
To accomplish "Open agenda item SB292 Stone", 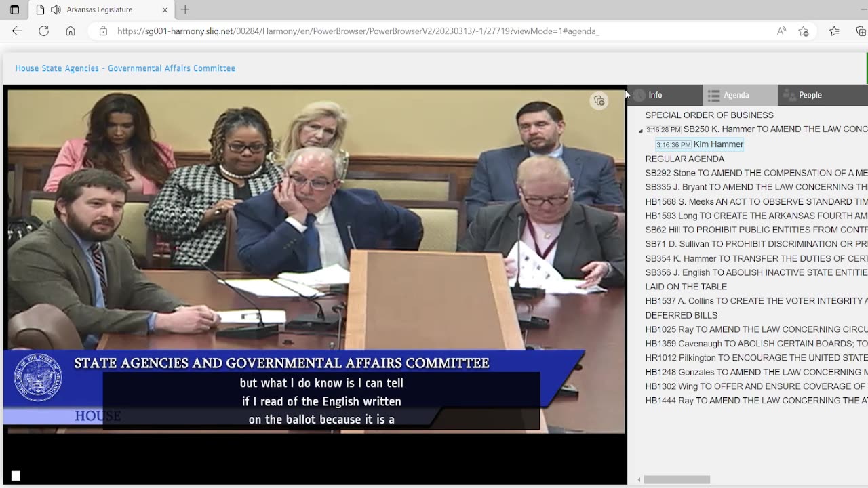I will tap(756, 173).
